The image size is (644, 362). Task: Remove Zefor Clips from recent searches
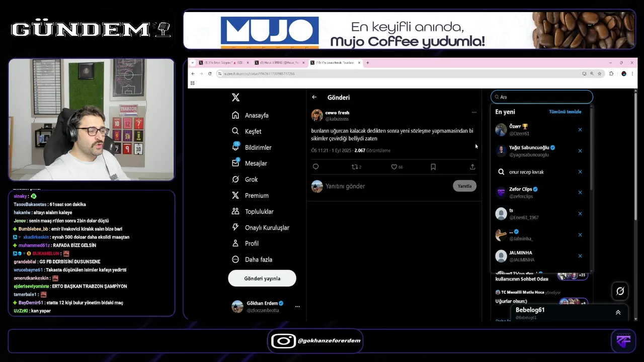(580, 193)
